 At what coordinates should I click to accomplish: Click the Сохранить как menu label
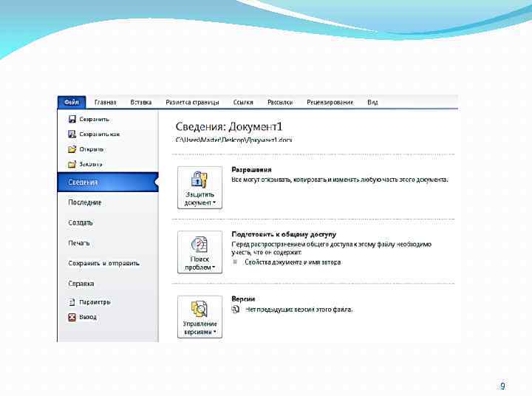coord(100,134)
